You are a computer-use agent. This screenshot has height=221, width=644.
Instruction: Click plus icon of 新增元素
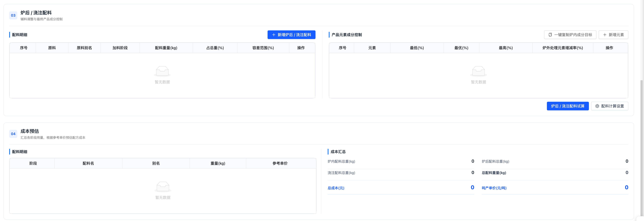point(605,35)
